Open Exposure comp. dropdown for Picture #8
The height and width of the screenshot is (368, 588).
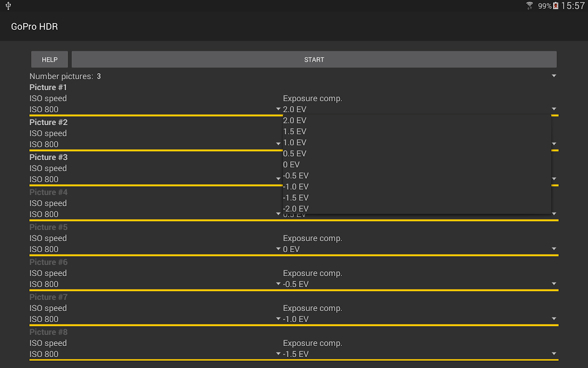click(421, 354)
